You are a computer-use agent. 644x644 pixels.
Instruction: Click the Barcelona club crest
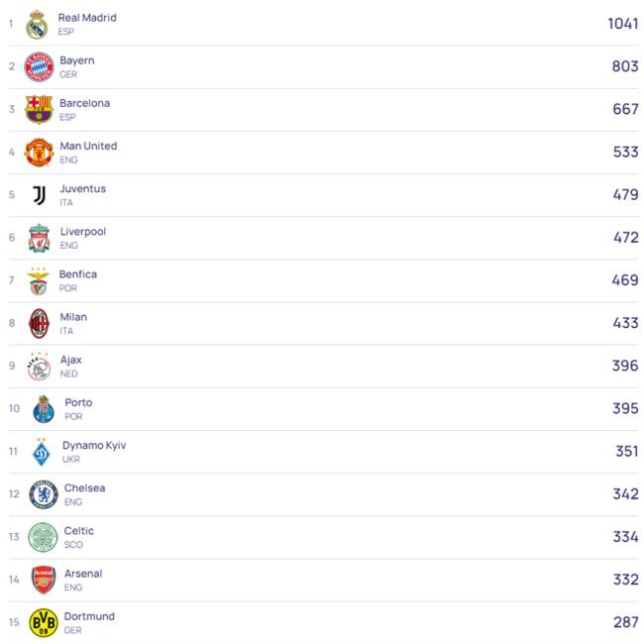tap(39, 109)
